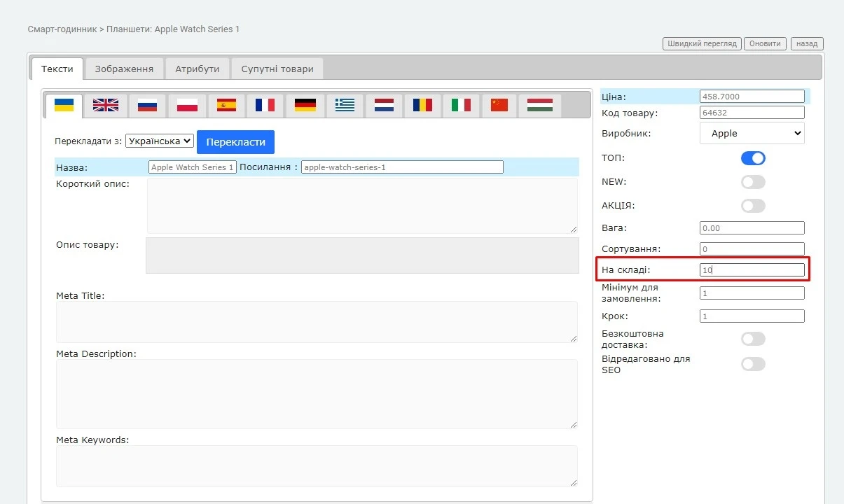Select the German flag language tab

coord(305,105)
